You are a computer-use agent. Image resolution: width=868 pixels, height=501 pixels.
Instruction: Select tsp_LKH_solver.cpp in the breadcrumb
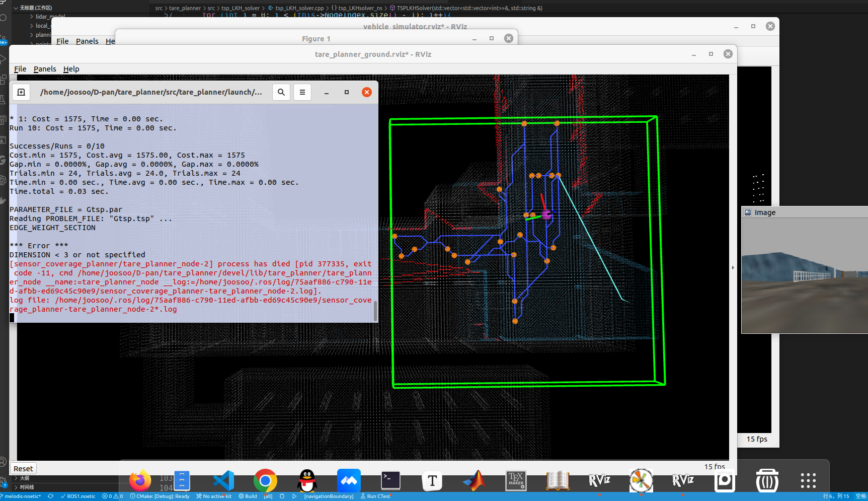click(x=299, y=8)
